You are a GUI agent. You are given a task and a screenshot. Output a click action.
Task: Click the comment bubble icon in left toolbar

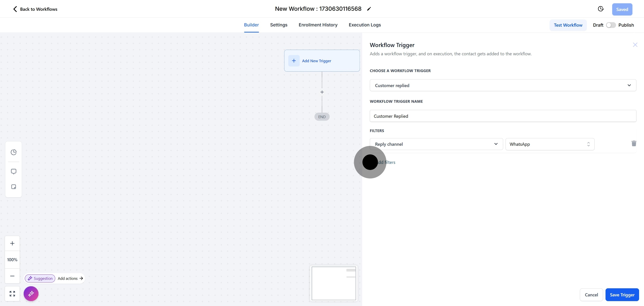coord(13,171)
